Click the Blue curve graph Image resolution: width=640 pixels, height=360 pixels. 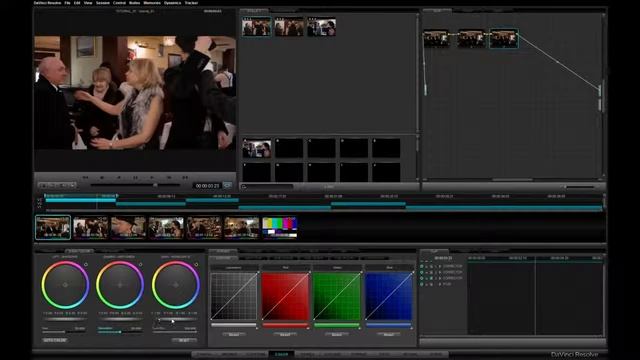pyautogui.click(x=389, y=296)
